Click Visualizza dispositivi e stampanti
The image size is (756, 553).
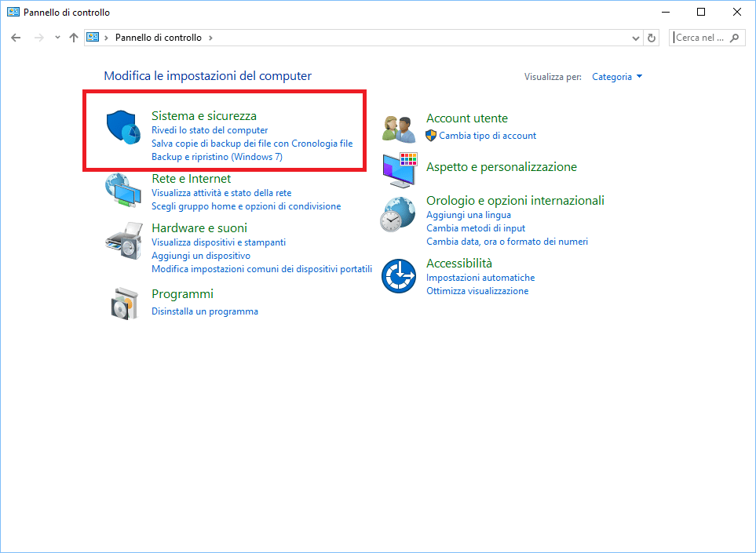point(219,242)
